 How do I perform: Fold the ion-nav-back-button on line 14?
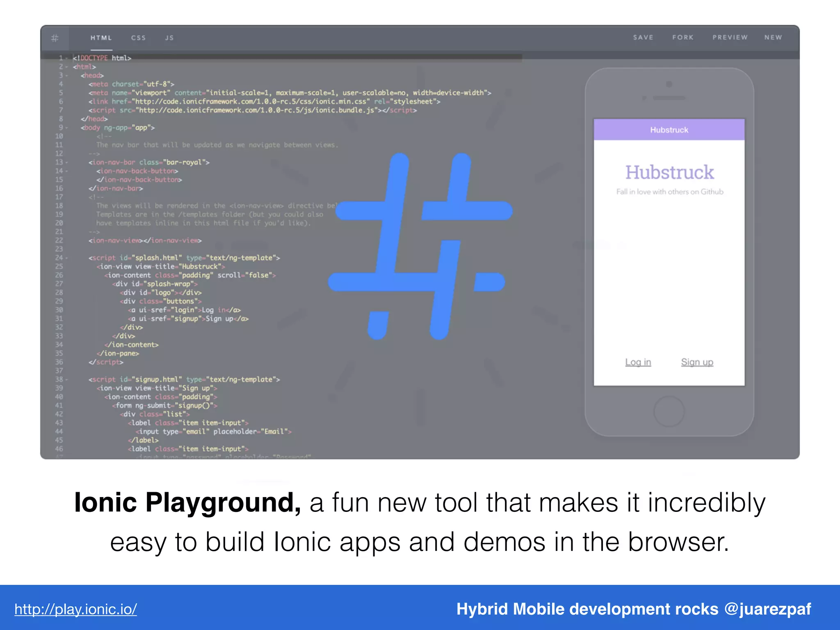pyautogui.click(x=67, y=171)
